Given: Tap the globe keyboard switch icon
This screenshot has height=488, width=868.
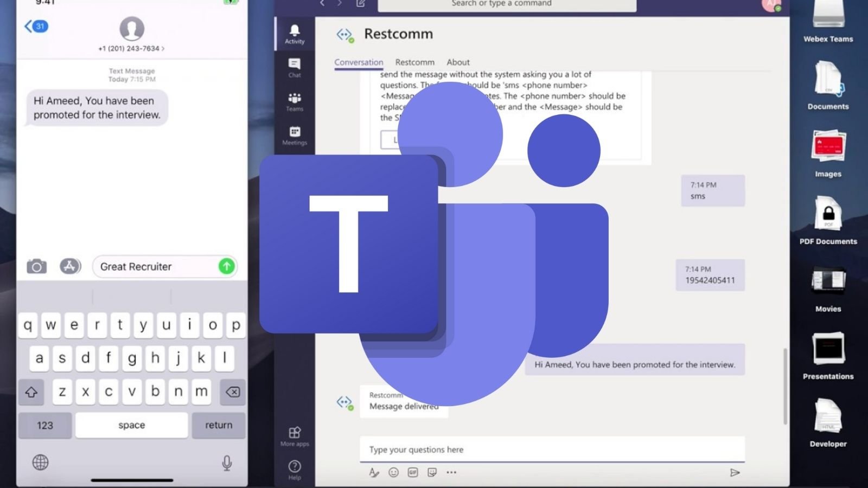Looking at the screenshot, I should click(x=40, y=463).
